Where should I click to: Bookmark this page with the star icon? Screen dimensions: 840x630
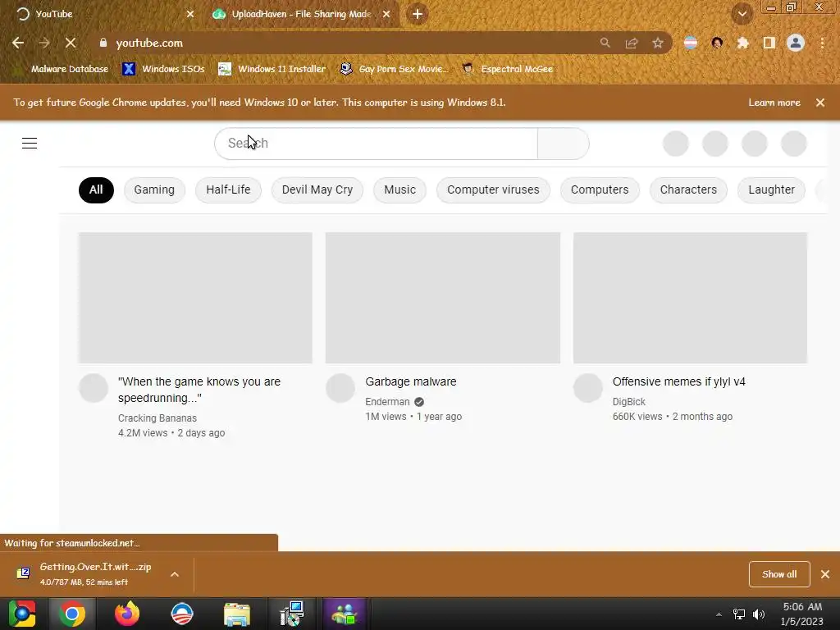pos(658,43)
